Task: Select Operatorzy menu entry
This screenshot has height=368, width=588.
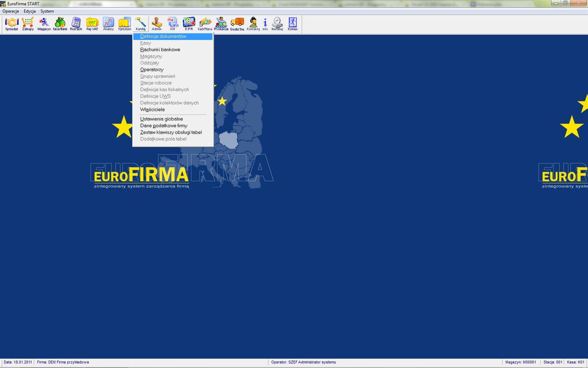Action: click(173, 70)
